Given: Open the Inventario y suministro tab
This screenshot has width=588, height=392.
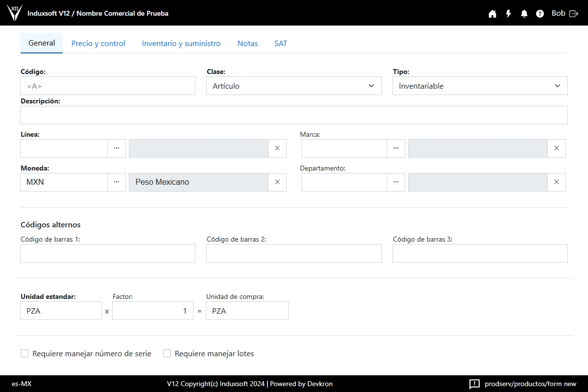Looking at the screenshot, I should click(181, 43).
